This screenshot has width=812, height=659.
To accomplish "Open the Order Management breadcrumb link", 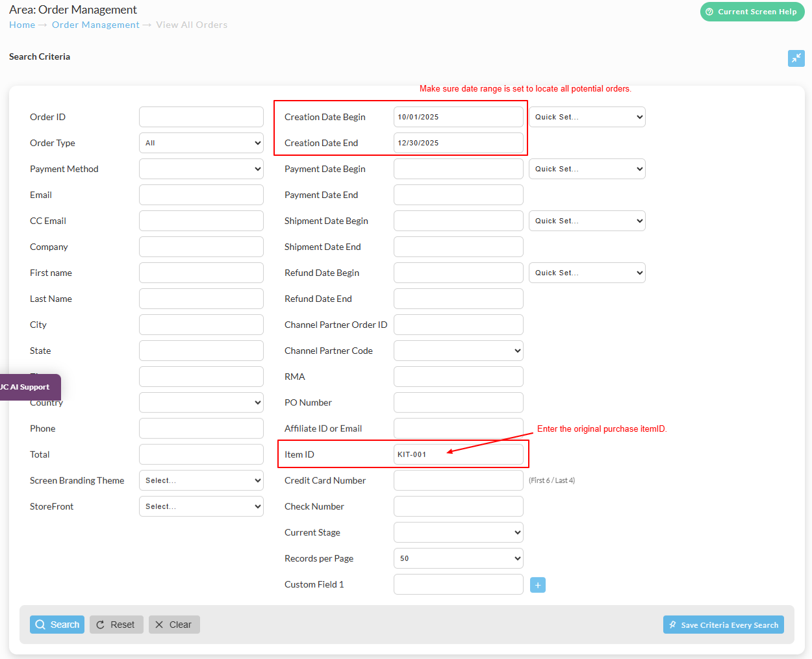I will pos(95,25).
